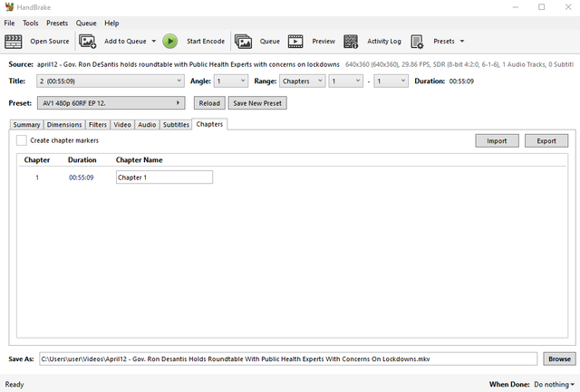Click the Preview label in toolbar
The width and height of the screenshot is (580, 392).
coord(324,42)
